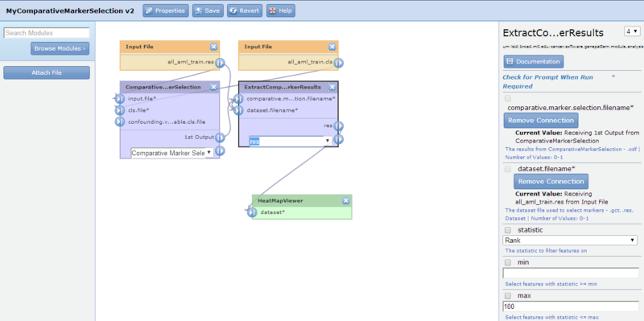Open the res output type dropdown
644x321 pixels.
tap(291, 142)
